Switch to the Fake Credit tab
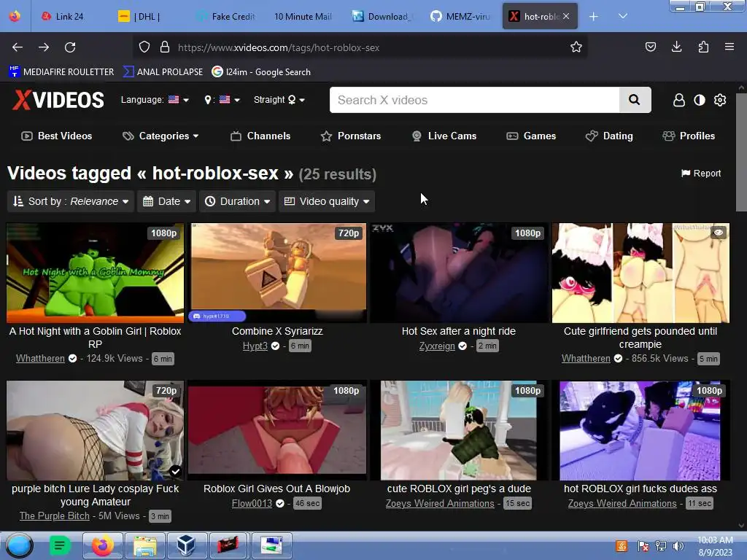The height and width of the screenshot is (560, 747). click(226, 17)
